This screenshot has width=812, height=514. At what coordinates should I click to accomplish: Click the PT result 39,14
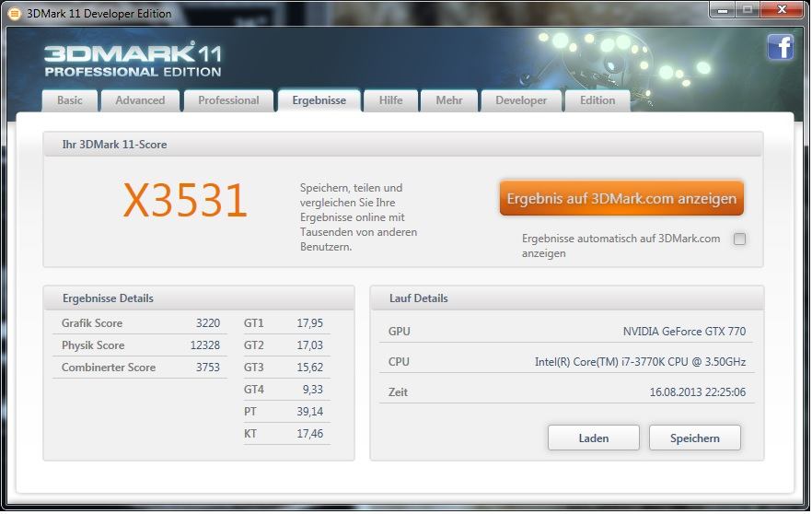coord(309,412)
